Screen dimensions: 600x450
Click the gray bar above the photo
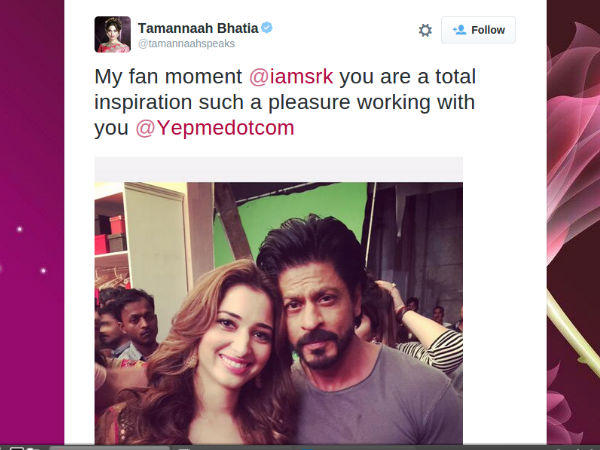tap(279, 169)
